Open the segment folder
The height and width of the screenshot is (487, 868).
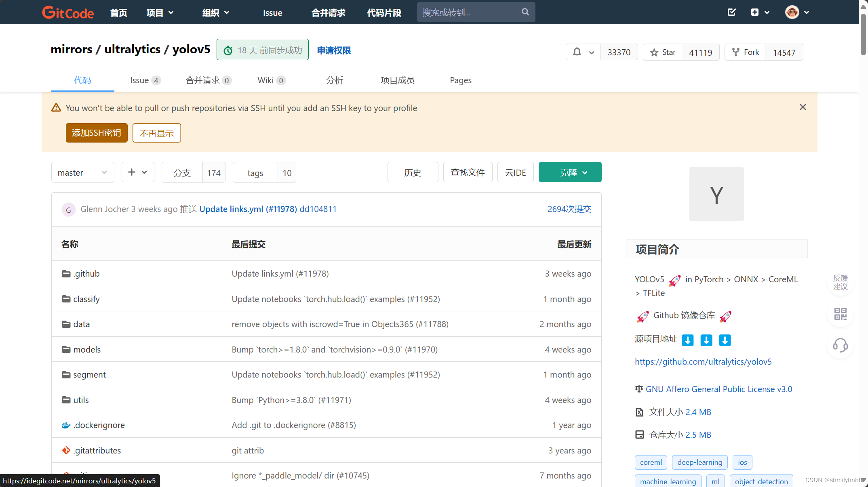click(89, 374)
